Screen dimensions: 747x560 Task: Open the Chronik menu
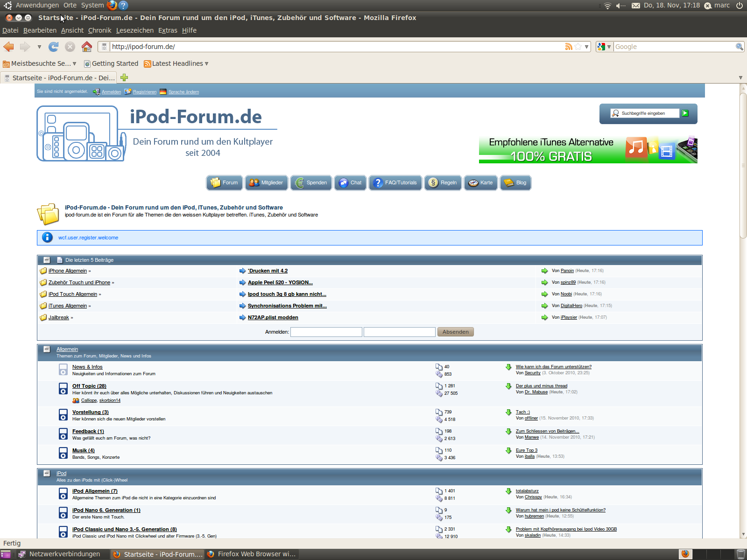(99, 30)
